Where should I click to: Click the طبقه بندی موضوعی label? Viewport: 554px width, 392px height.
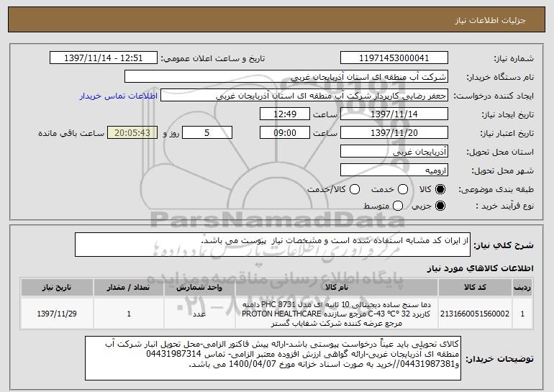pos(496,190)
